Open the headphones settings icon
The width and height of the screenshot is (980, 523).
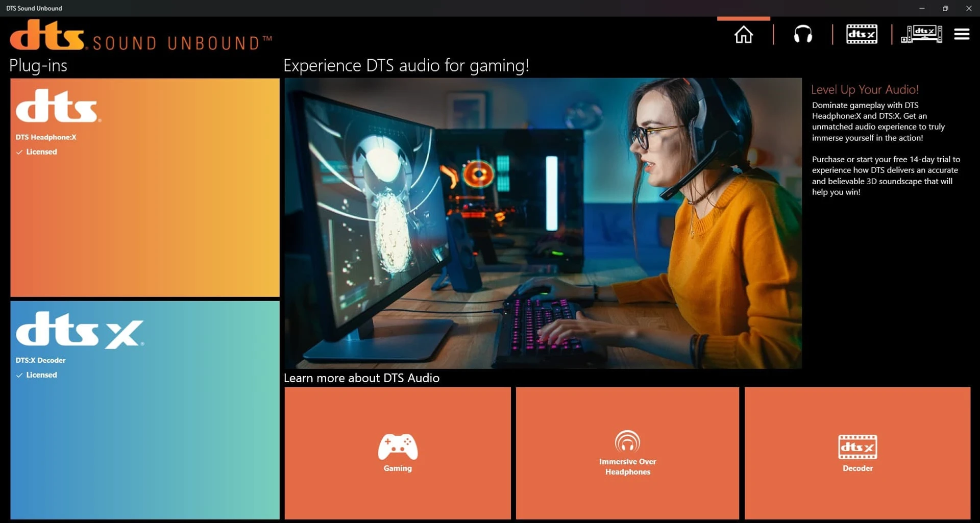tap(803, 35)
